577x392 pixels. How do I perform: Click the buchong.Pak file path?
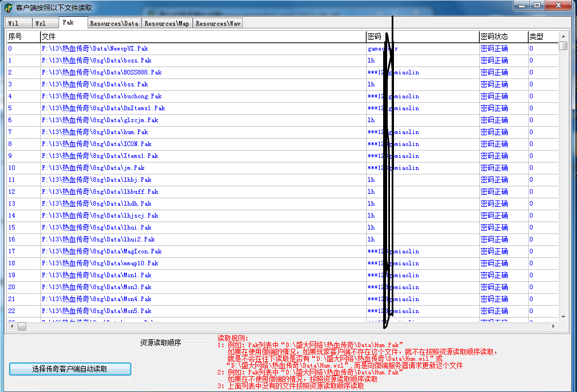[102, 97]
